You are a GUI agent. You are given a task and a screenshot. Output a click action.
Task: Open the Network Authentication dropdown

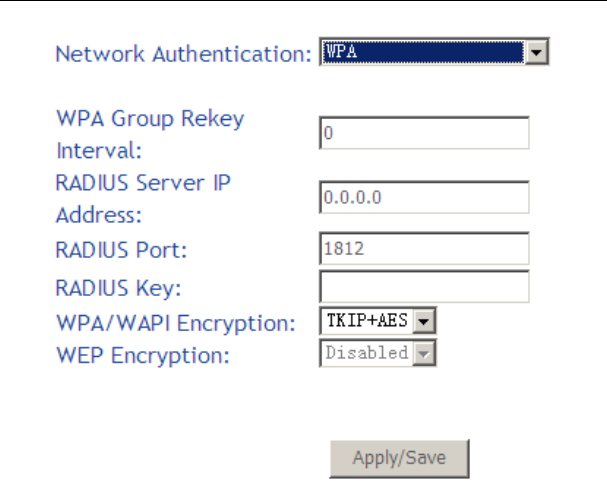424,52
